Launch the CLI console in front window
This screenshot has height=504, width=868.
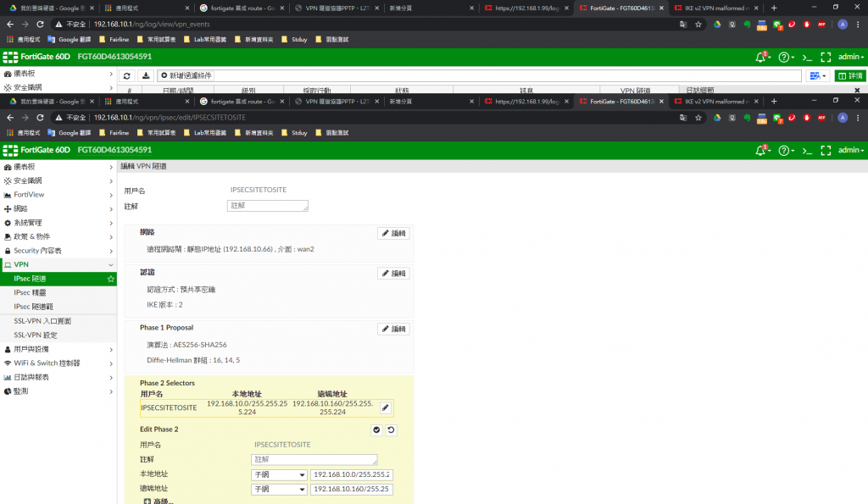(807, 150)
